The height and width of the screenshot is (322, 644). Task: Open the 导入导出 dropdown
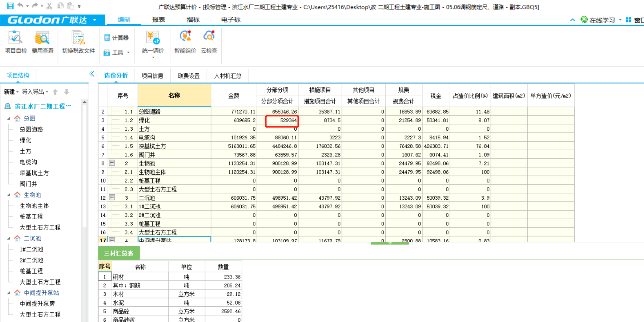[35, 92]
